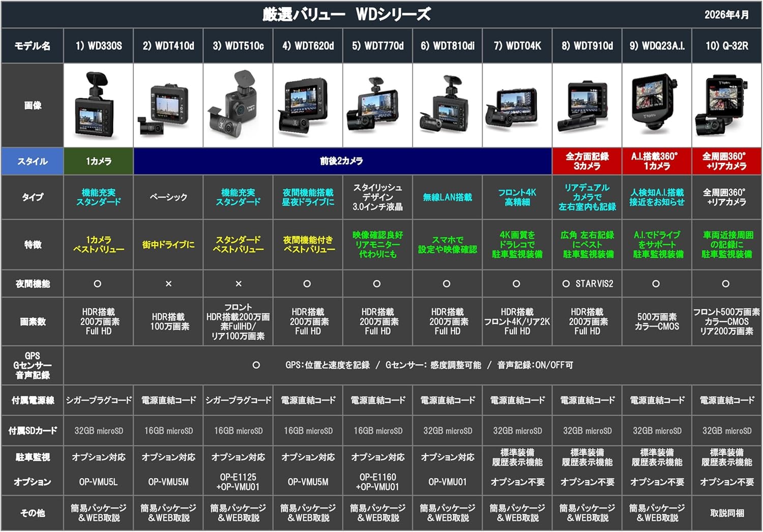Click the '駐車監視' row label
Screen dimensions: 763x532
(33, 457)
